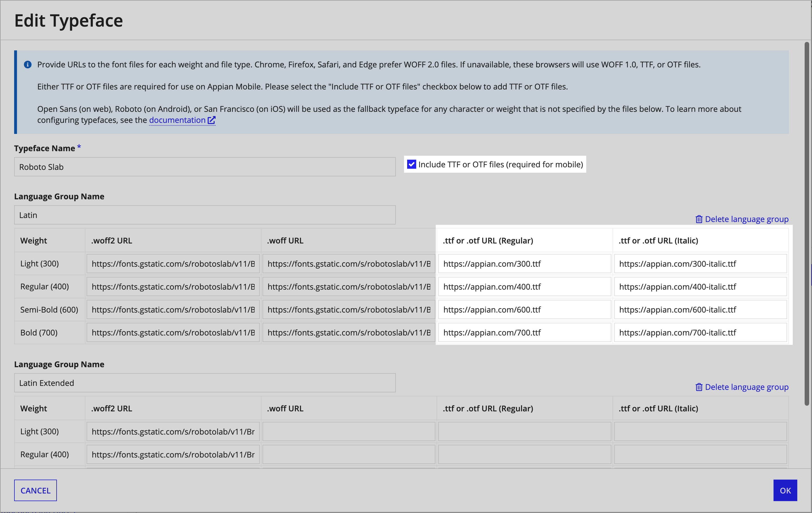Click the Latin Extended group name field
This screenshot has width=812, height=513.
(205, 383)
